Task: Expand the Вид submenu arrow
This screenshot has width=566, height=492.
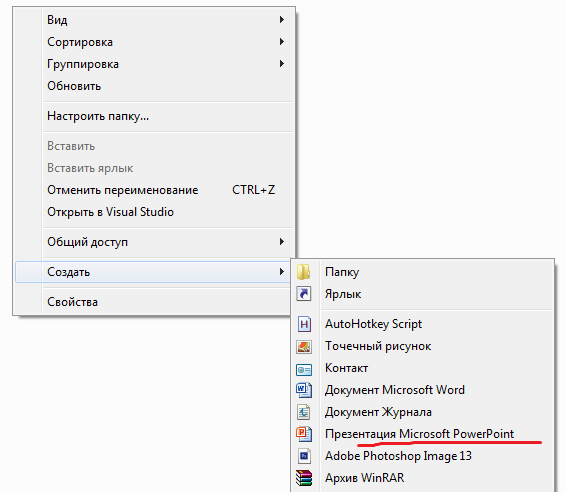Action: point(282,19)
